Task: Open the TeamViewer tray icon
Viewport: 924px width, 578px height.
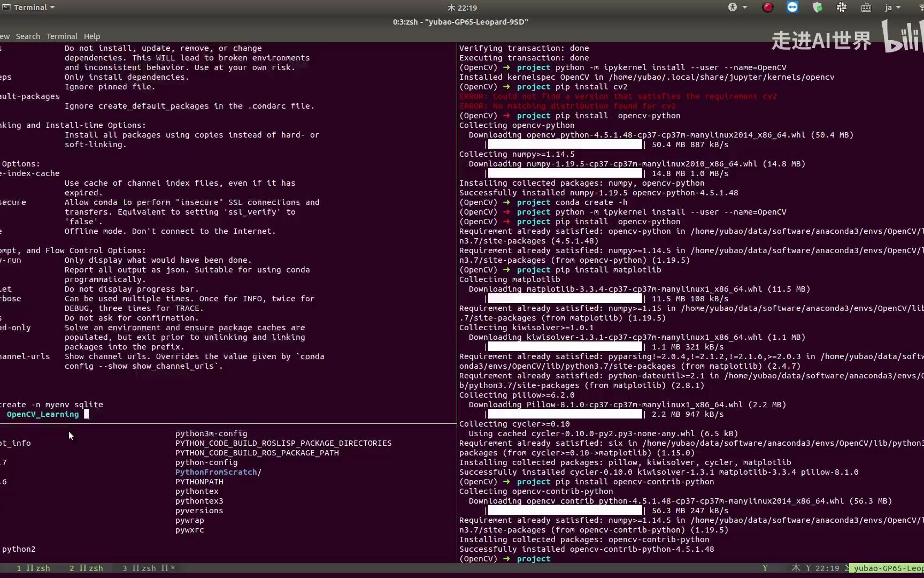Action: tap(792, 7)
